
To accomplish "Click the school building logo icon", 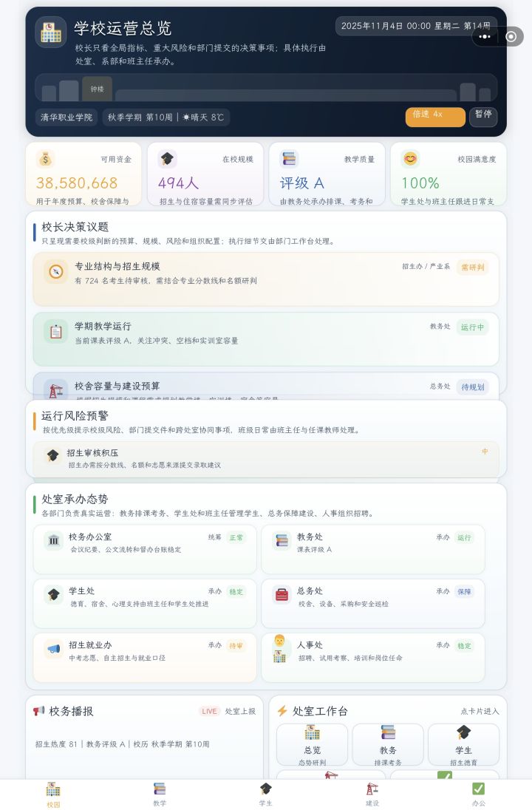I will click(51, 32).
